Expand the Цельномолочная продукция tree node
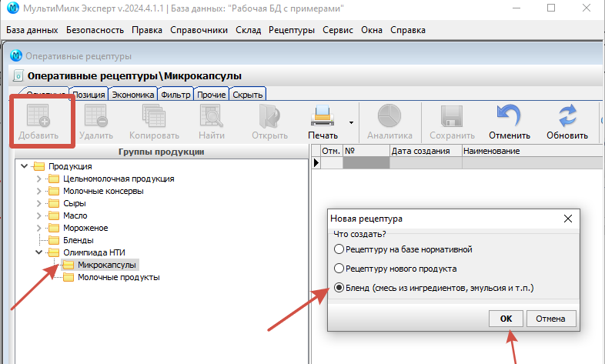Screen dimensions: 605x364 (x=39, y=179)
